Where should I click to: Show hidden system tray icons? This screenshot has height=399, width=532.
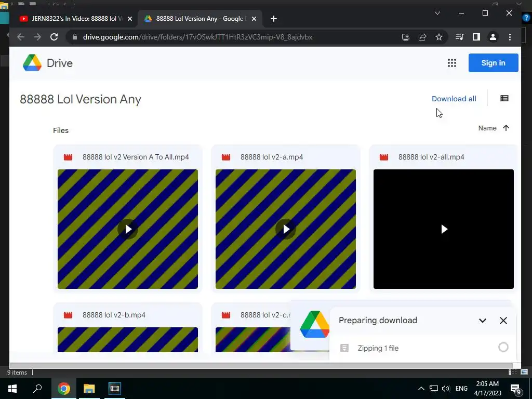pyautogui.click(x=421, y=389)
